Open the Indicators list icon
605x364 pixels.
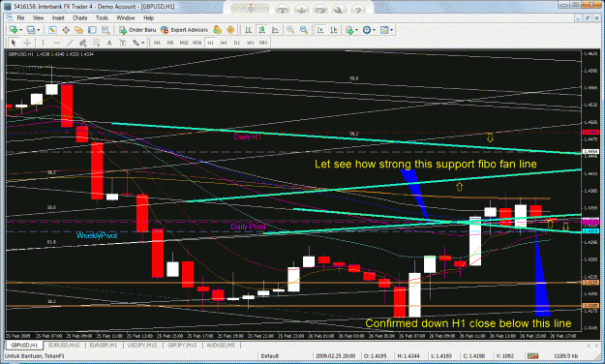point(349,30)
